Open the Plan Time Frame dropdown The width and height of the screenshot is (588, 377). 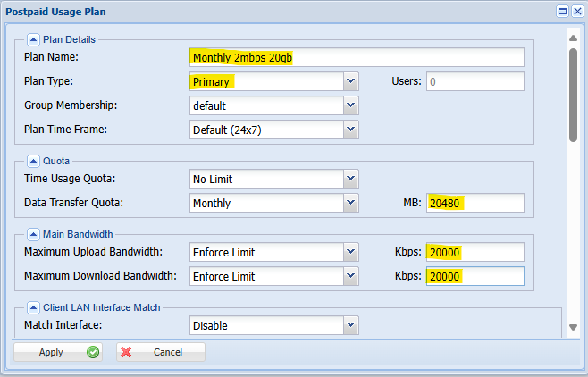coord(351,130)
